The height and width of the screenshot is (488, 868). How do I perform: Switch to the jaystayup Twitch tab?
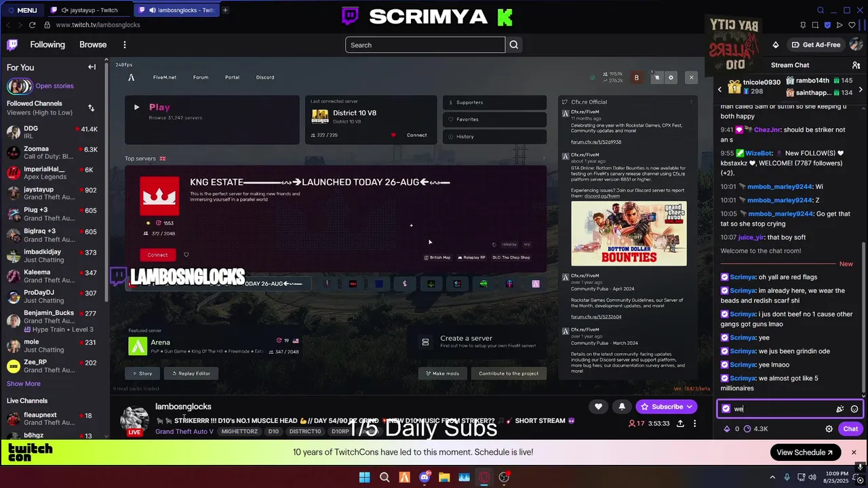coord(89,10)
